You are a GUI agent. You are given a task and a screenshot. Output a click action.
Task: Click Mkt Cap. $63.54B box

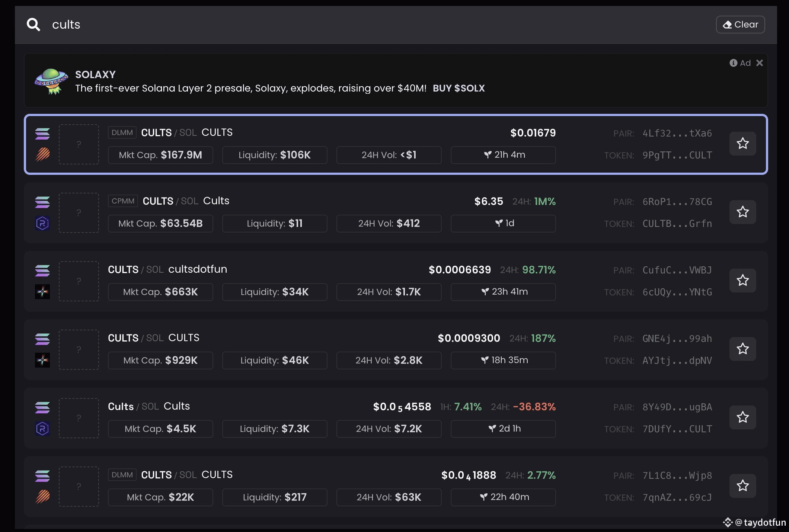pyautogui.click(x=160, y=224)
